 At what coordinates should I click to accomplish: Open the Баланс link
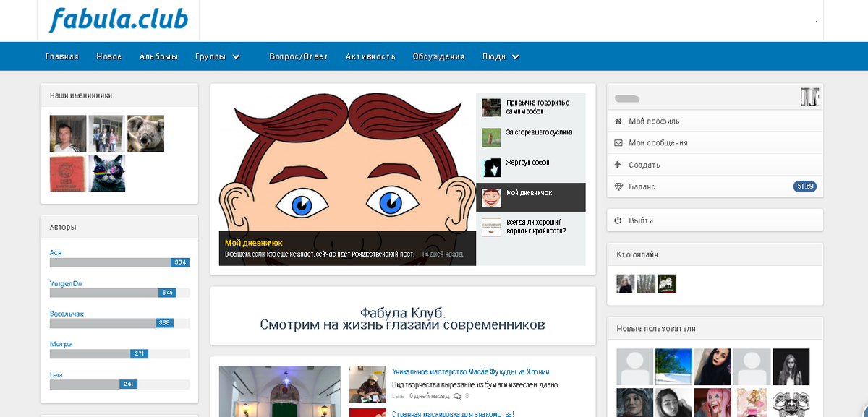[642, 186]
